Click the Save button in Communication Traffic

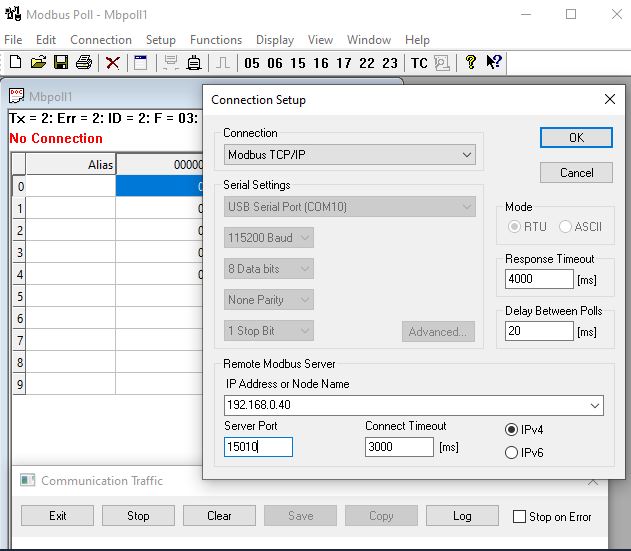[x=300, y=516]
